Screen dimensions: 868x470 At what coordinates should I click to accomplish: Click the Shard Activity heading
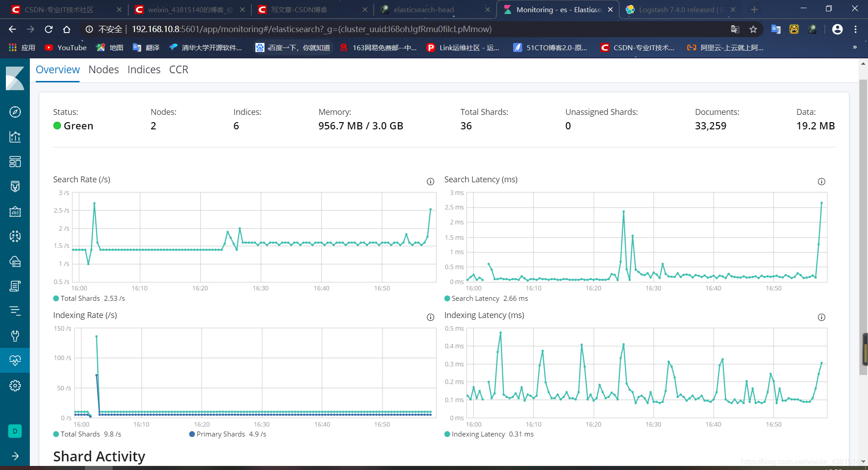point(99,456)
